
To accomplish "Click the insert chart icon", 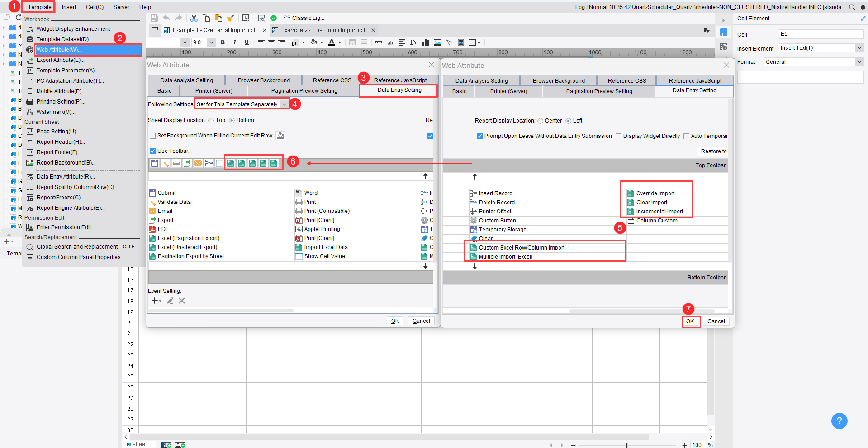I will click(426, 42).
